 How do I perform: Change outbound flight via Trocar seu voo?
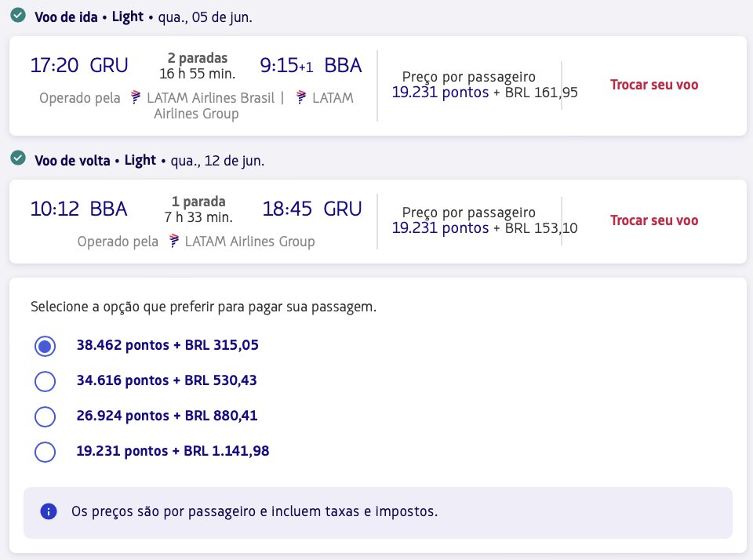click(654, 85)
